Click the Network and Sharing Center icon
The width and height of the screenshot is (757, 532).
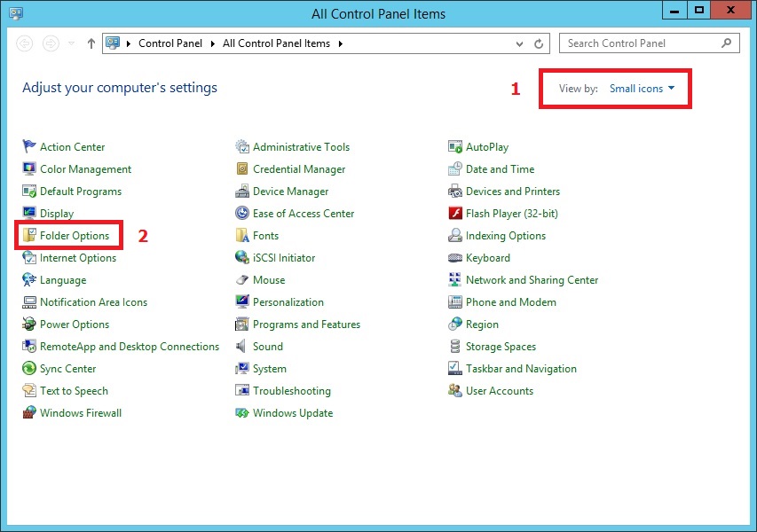(455, 280)
